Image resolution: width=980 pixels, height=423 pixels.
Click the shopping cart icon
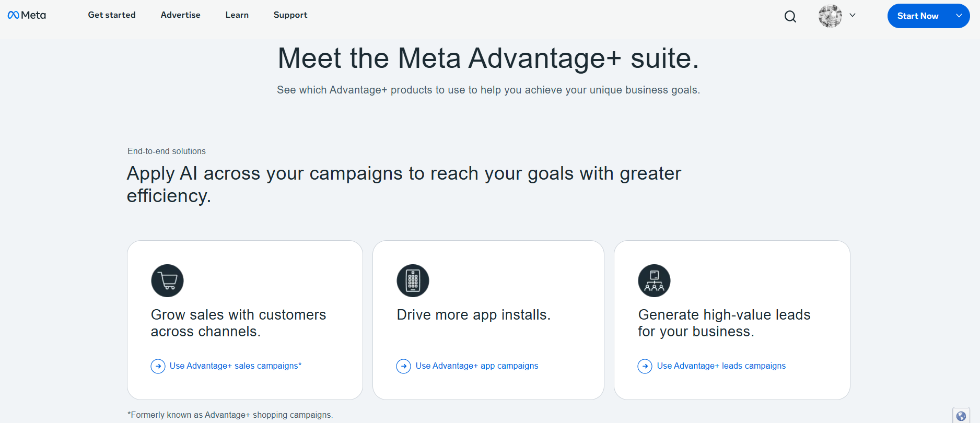(x=167, y=280)
